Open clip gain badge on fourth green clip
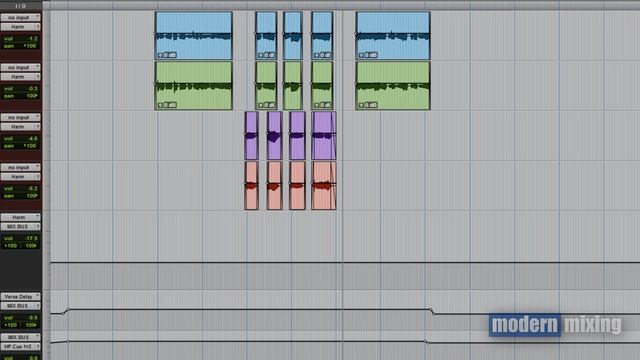 click(x=322, y=105)
